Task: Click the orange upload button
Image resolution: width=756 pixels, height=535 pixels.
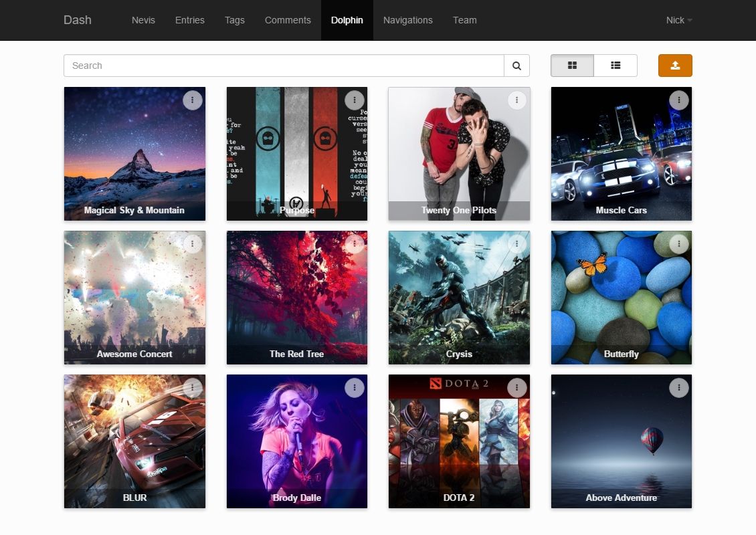Action: click(675, 66)
